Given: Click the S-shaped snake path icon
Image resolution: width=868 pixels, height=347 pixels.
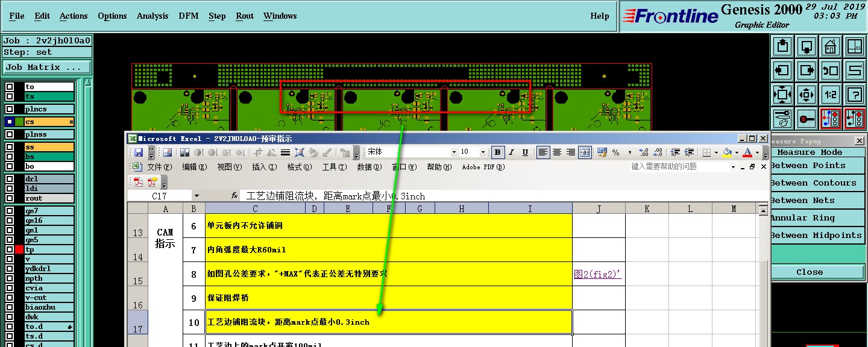Looking at the screenshot, I should pyautogui.click(x=855, y=70).
